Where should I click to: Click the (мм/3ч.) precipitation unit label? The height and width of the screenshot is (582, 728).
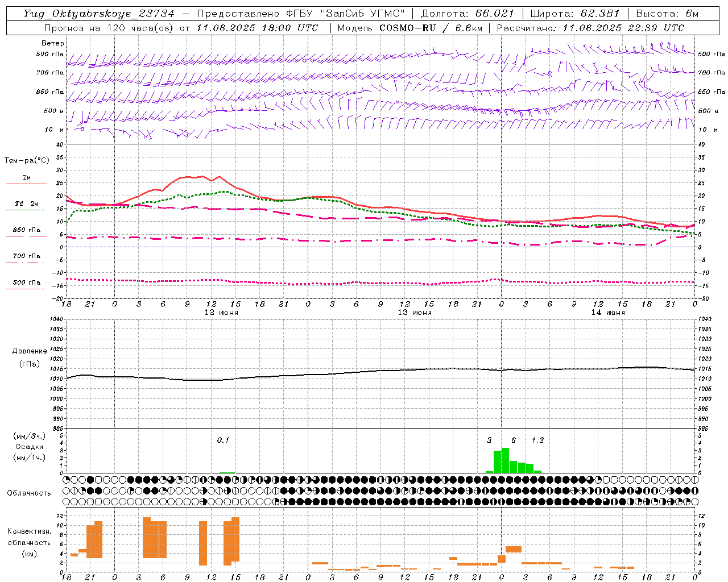29,436
